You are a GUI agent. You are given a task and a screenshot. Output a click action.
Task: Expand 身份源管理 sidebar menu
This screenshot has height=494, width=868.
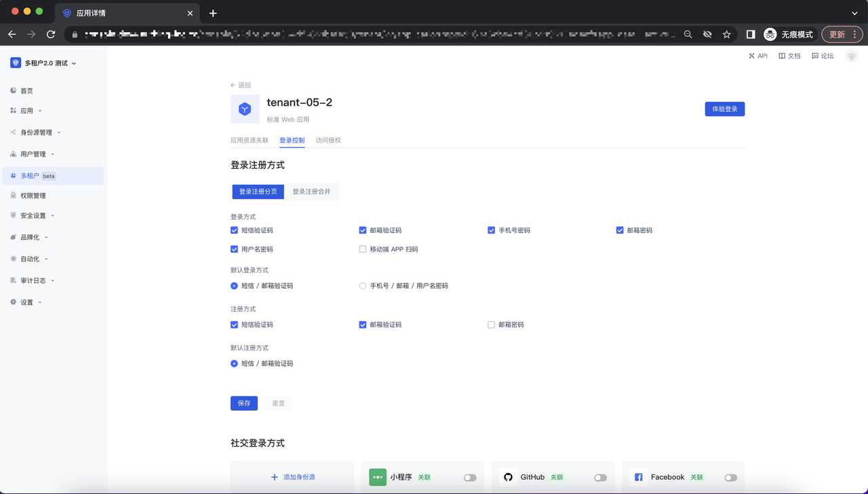[x=37, y=132]
